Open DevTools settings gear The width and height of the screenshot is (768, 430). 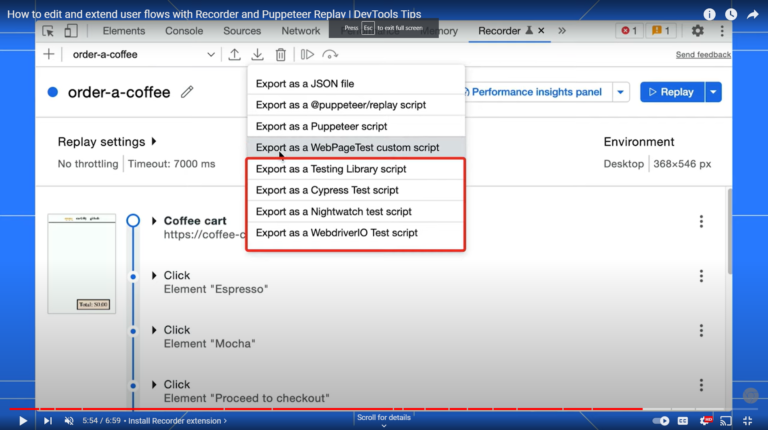coord(697,31)
